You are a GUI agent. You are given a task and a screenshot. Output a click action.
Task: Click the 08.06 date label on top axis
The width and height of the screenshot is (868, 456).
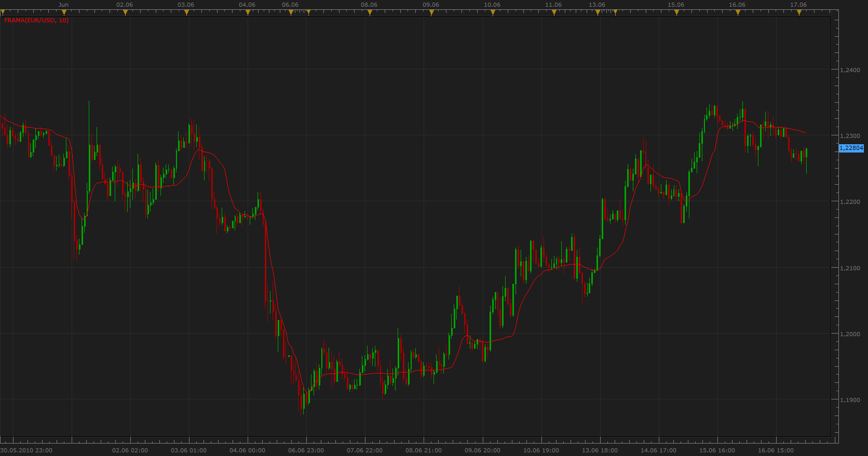pyautogui.click(x=369, y=5)
